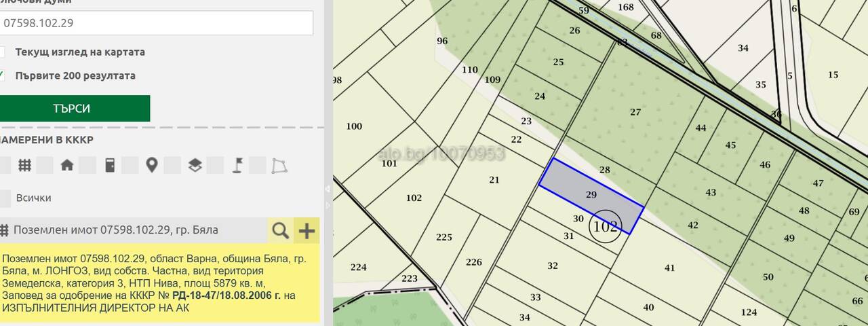Click the grid icon beside Поземлен имот result
Viewport: 868px width, 326px height.
[4, 230]
